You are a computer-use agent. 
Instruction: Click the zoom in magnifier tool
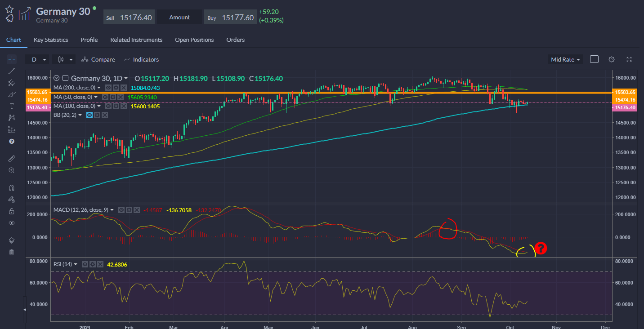[12, 170]
